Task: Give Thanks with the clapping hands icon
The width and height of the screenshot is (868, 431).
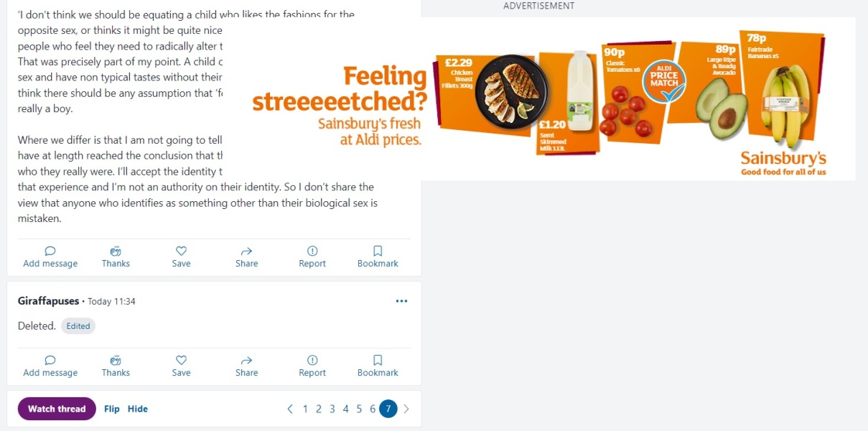Action: point(116,251)
